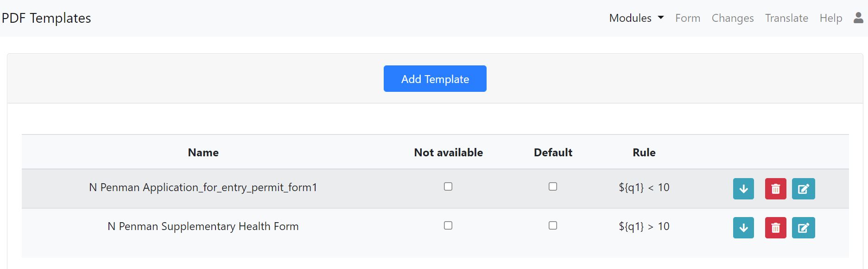Edit the Application_for_entry_permit_form1 template
The width and height of the screenshot is (868, 269).
coord(803,189)
